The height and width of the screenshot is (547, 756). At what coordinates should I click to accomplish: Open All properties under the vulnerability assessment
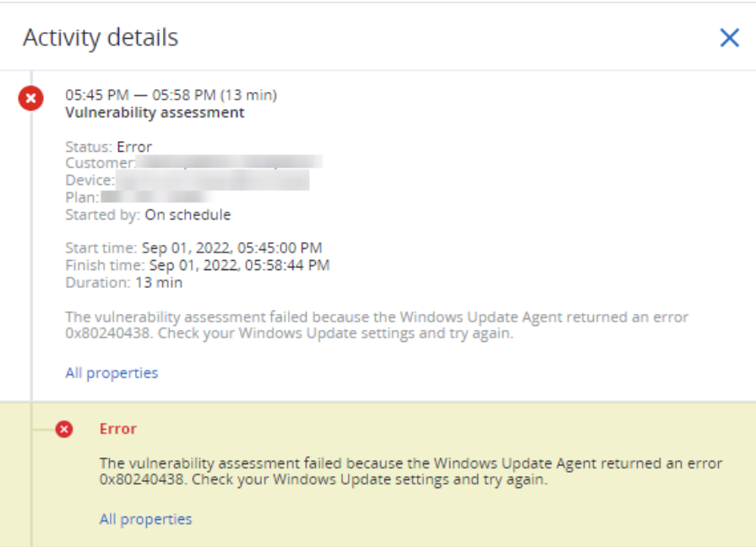(111, 373)
